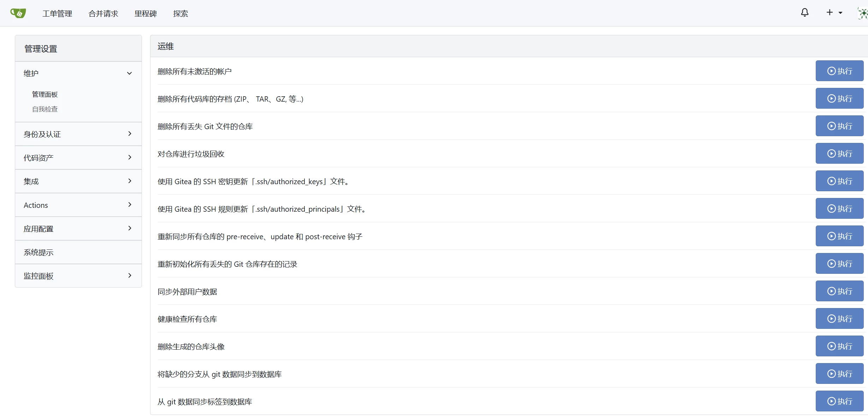Execute delete all repository archives
Image resolution: width=868 pixels, height=416 pixels.
click(839, 98)
